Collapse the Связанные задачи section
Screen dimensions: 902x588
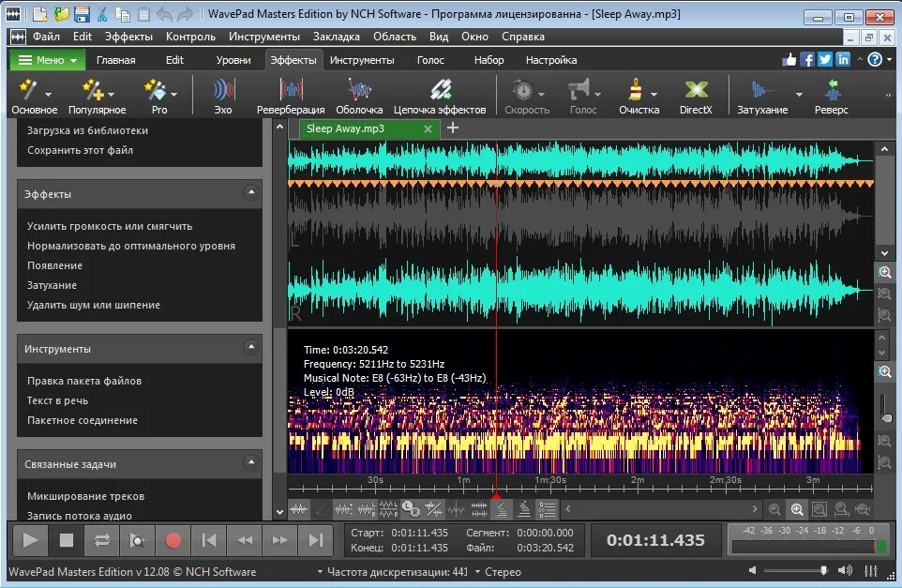pos(250,462)
